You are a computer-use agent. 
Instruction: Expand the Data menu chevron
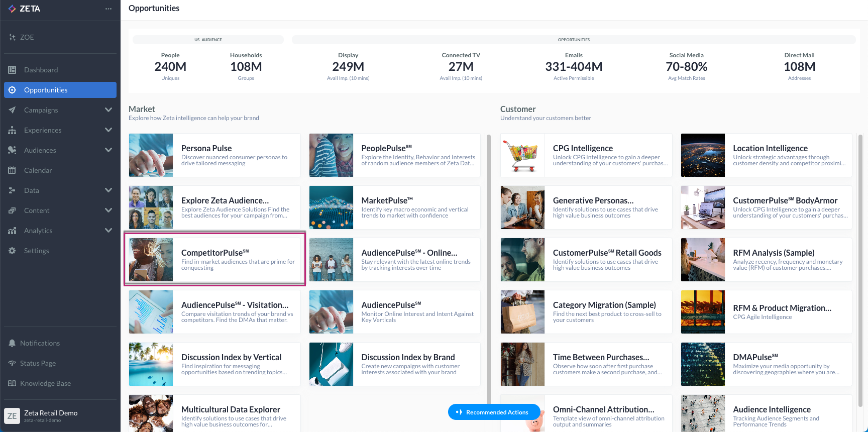tap(108, 190)
